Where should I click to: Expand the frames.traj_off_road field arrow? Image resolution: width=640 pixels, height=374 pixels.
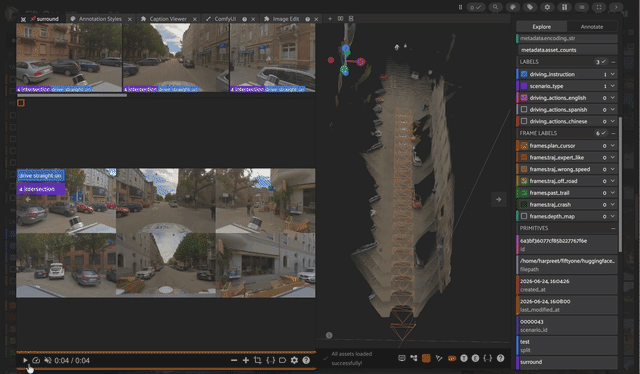coord(613,181)
